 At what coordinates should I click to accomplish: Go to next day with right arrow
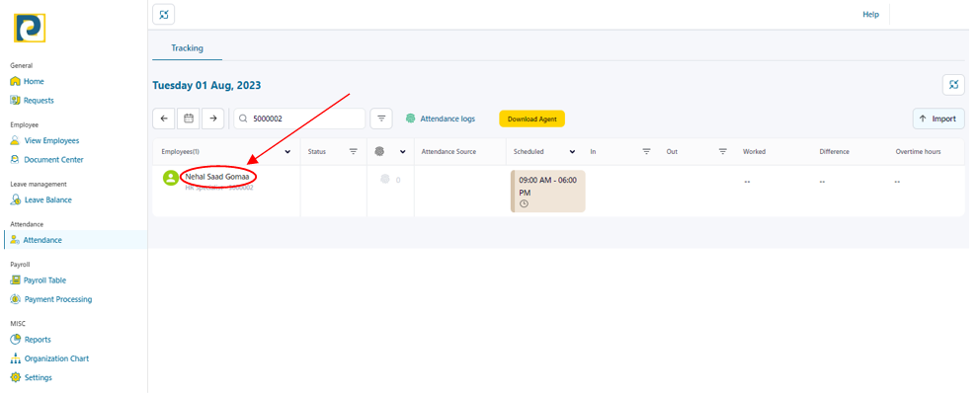coord(212,119)
